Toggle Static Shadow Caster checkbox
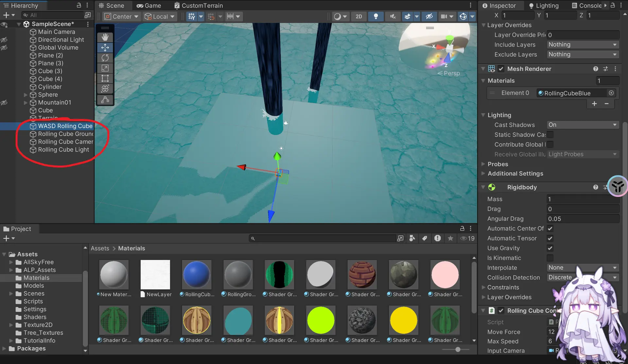The image size is (628, 364). (550, 135)
